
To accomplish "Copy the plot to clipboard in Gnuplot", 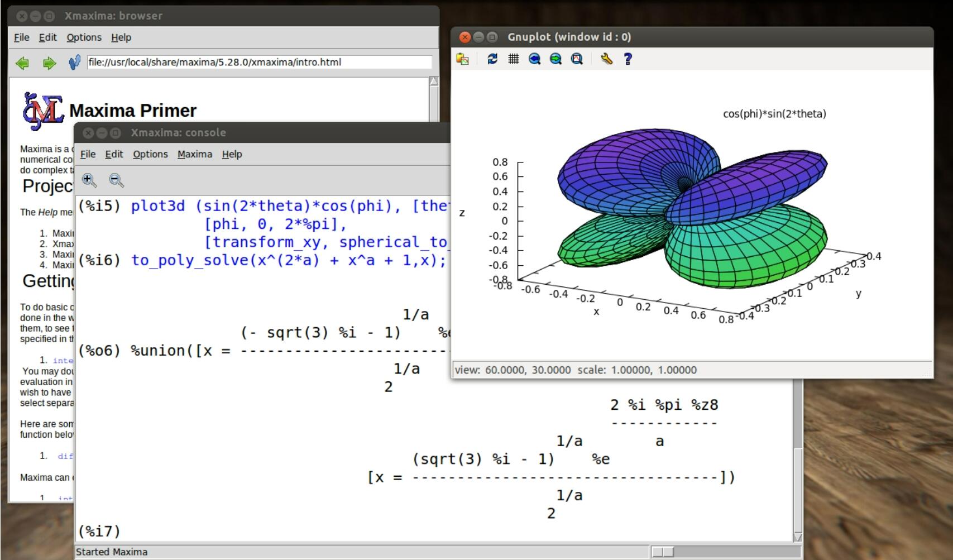I will pos(463,59).
